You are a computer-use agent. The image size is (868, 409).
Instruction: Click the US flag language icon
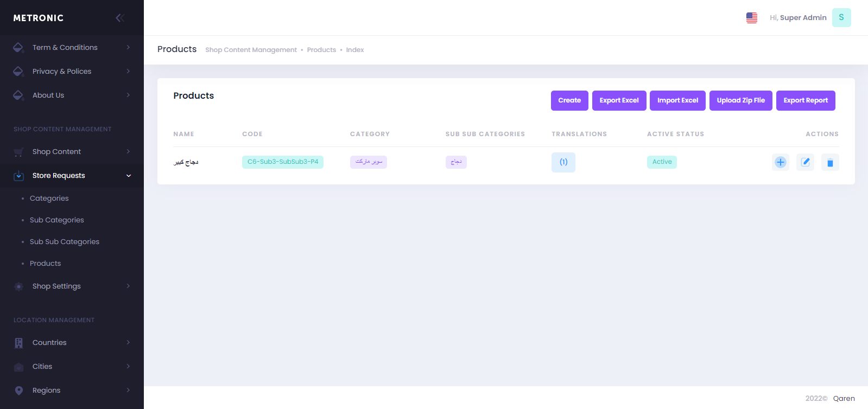(x=751, y=18)
